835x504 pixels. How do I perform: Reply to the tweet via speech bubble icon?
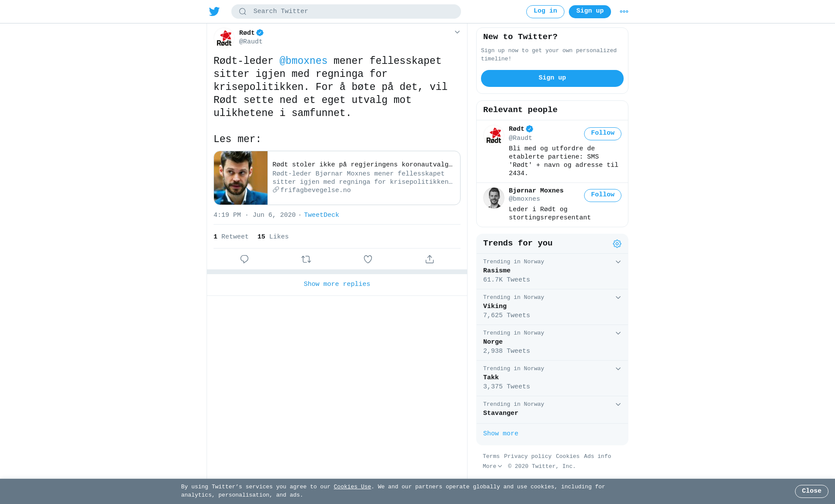click(x=244, y=259)
